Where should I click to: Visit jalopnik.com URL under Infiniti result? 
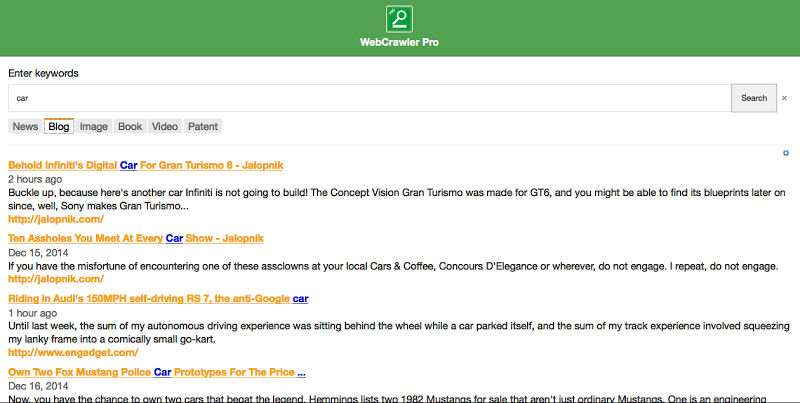[x=56, y=219]
